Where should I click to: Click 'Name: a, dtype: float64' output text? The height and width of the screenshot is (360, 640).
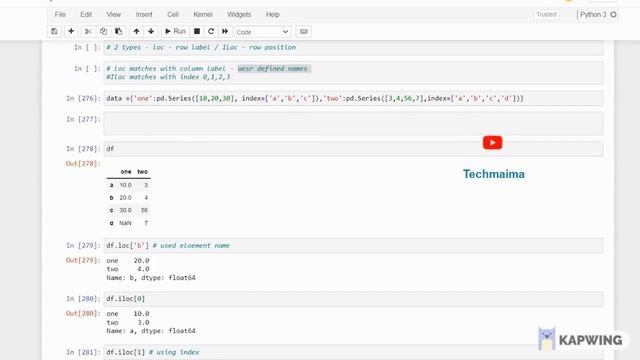[151, 331]
